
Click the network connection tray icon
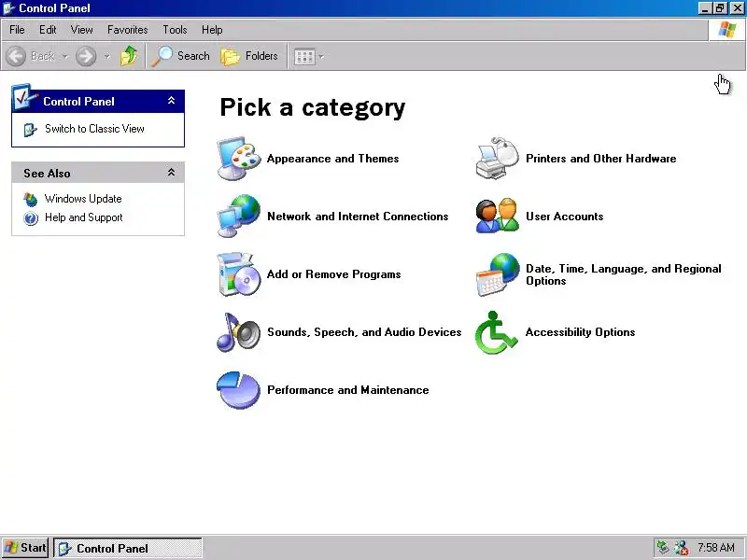click(663, 548)
